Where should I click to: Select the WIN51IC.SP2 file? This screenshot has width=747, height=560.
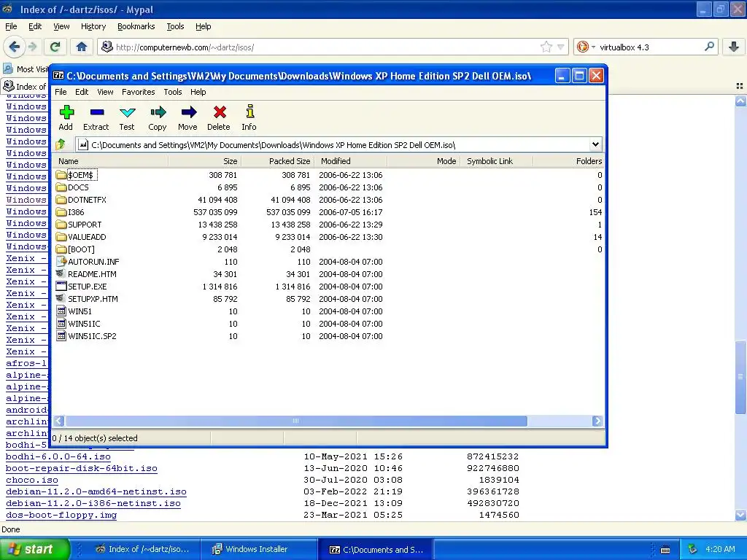coord(92,336)
